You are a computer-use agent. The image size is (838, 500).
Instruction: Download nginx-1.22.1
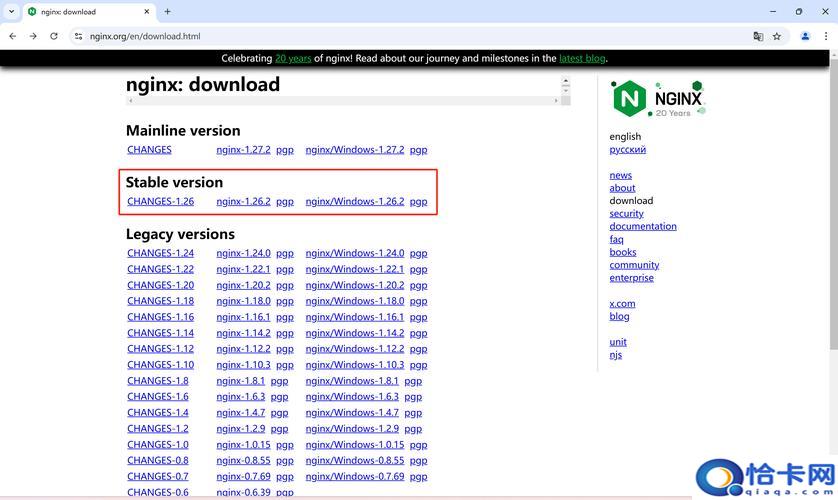pos(243,269)
